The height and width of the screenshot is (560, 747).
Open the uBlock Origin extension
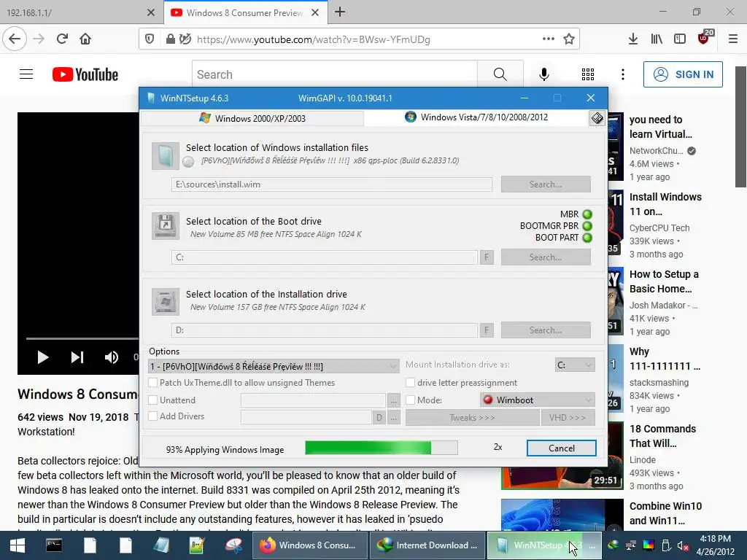pos(704,38)
